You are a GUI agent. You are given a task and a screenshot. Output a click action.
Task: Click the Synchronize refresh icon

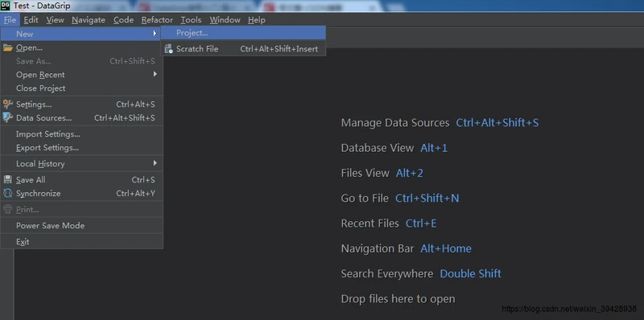tap(8, 193)
